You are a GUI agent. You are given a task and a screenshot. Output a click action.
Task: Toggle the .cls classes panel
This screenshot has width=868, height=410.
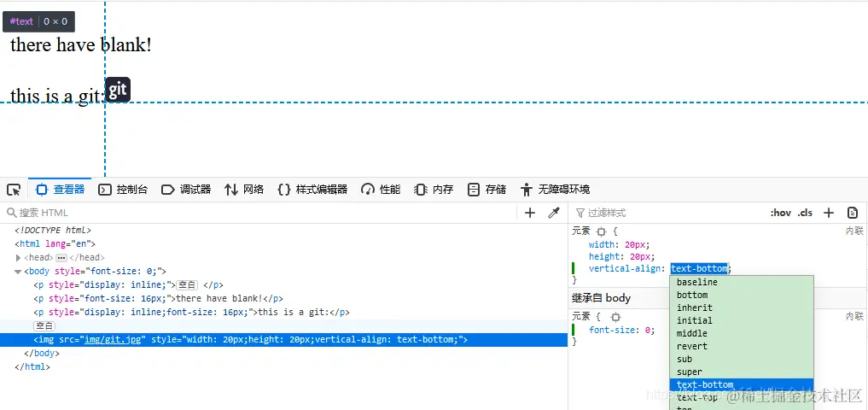click(805, 213)
